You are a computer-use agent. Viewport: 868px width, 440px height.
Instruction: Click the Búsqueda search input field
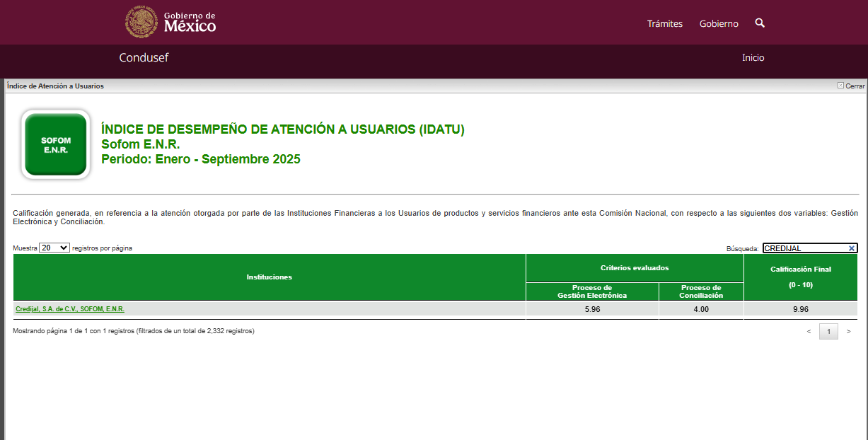[x=804, y=248]
